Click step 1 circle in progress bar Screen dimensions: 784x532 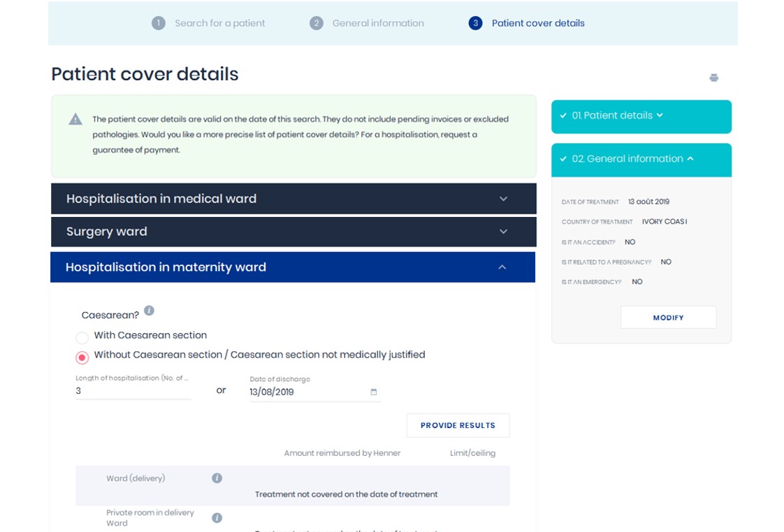pos(159,23)
